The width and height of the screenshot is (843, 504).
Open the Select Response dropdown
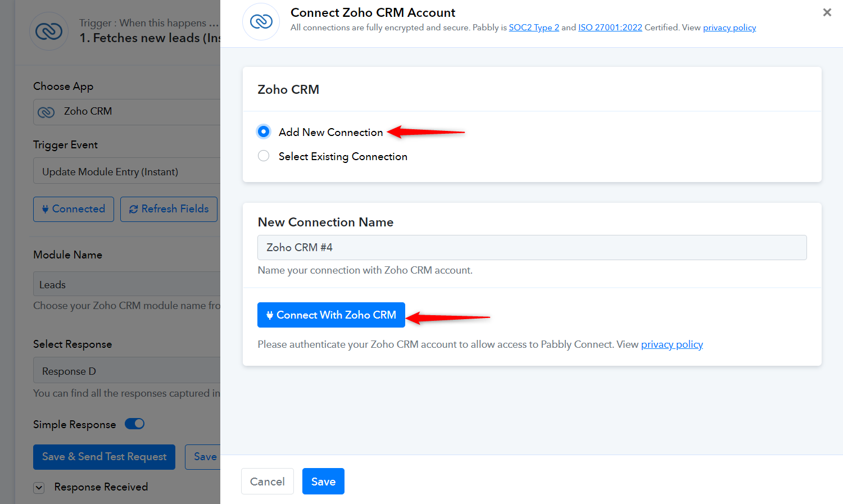(x=126, y=371)
